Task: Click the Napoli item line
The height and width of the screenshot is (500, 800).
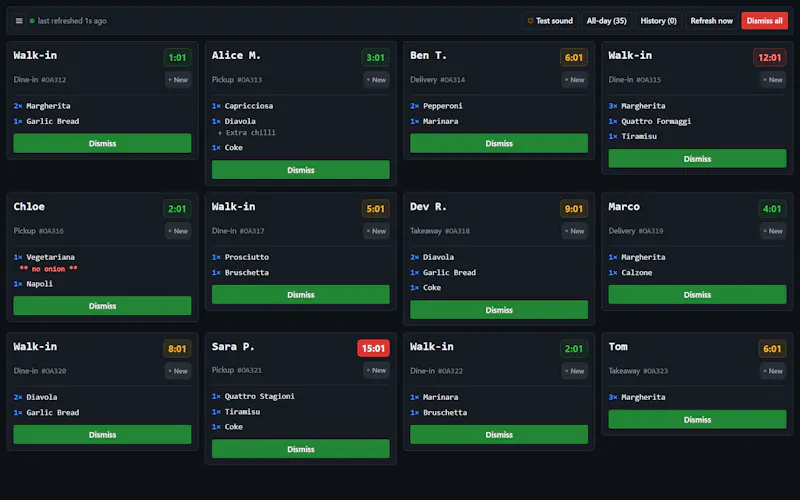Action: click(33, 284)
